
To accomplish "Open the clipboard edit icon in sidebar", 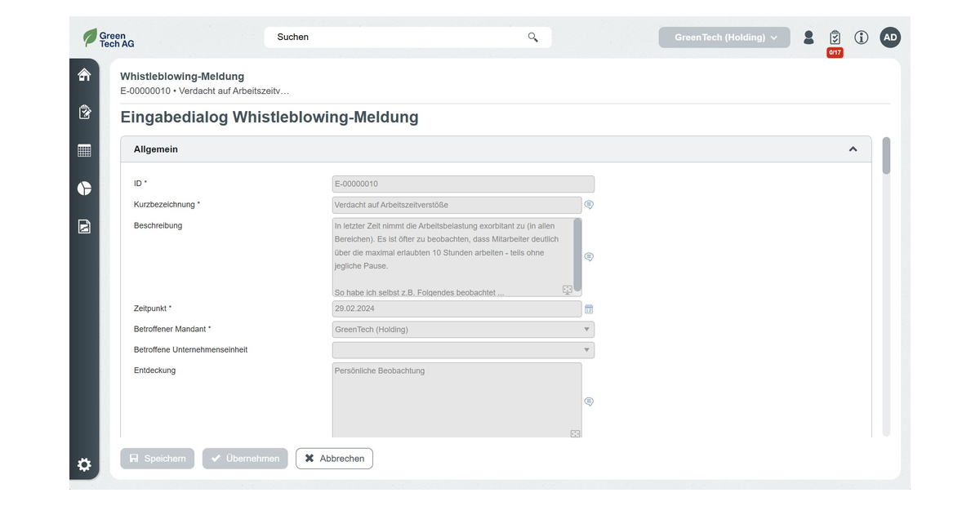I will (84, 113).
